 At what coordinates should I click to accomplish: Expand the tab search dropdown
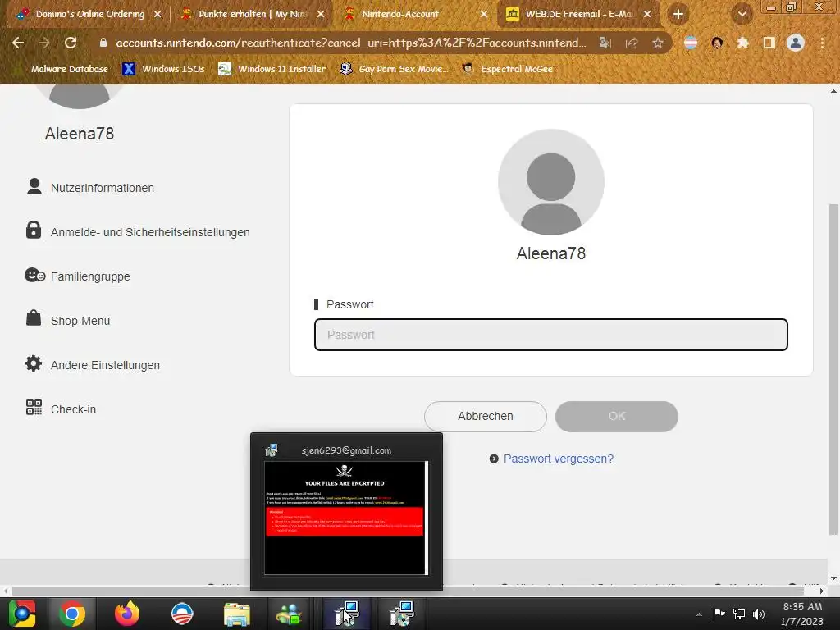[742, 15]
